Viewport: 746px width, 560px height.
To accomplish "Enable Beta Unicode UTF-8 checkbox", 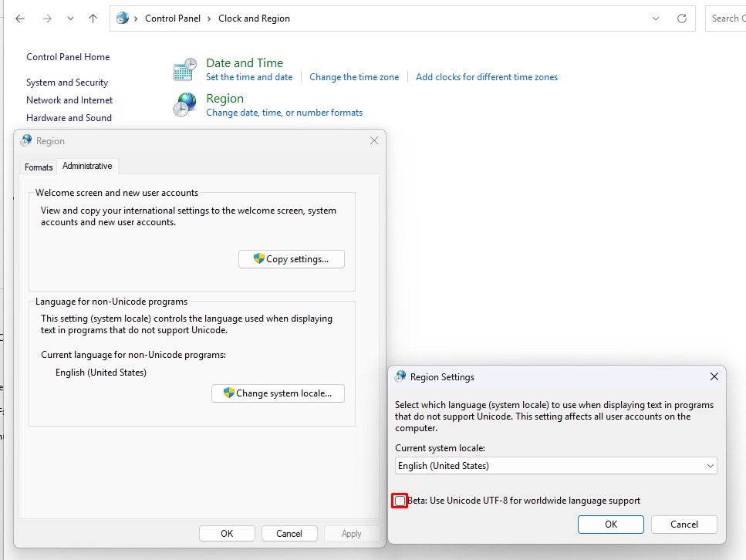I will [400, 501].
